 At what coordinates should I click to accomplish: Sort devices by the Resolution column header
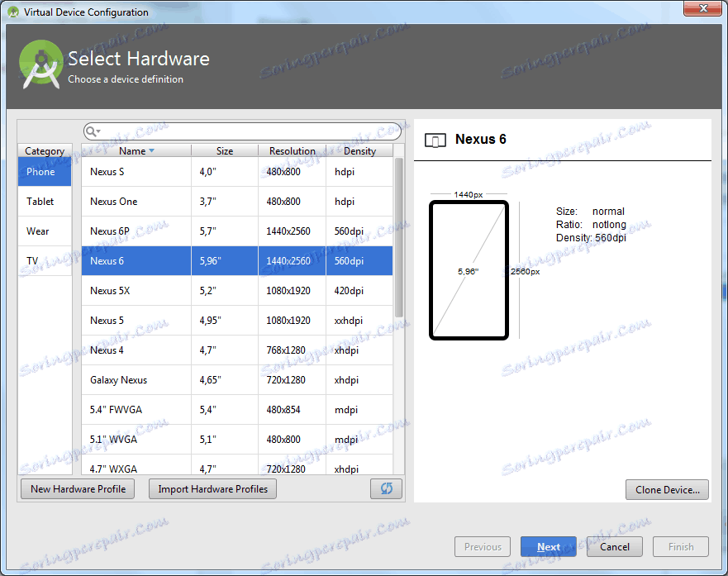[291, 150]
